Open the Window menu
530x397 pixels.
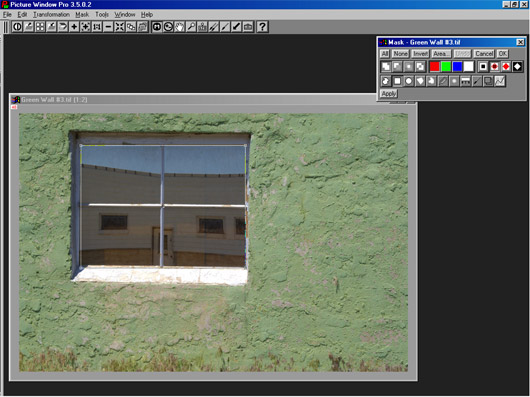(x=125, y=15)
